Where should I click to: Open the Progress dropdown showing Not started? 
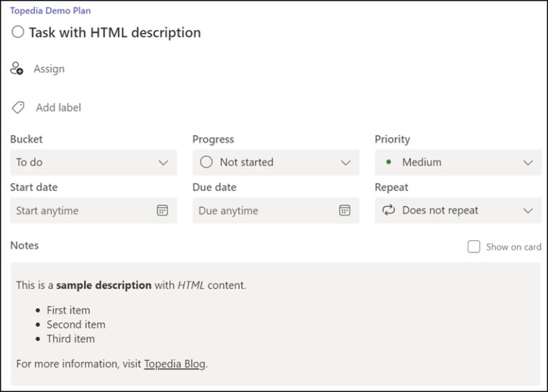pyautogui.click(x=275, y=163)
